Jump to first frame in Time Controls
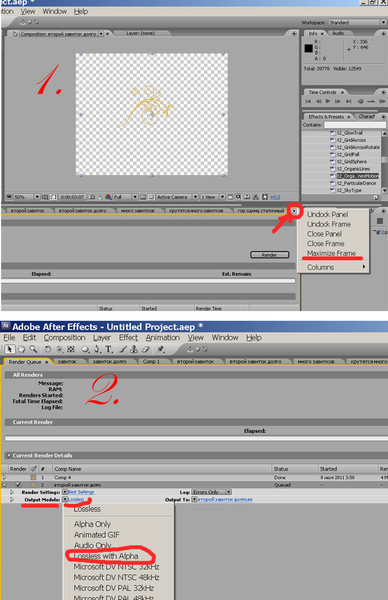 tap(308, 101)
